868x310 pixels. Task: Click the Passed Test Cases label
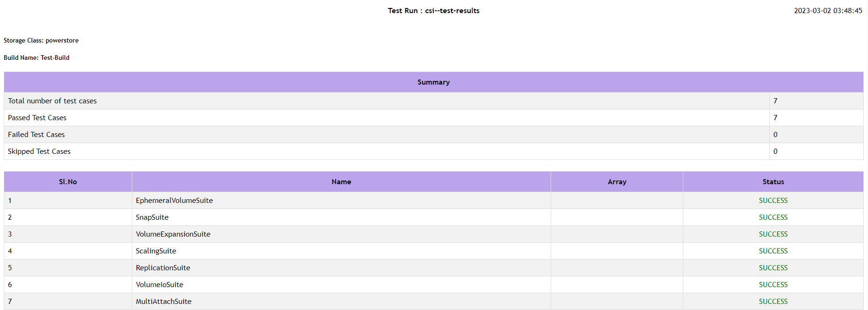37,118
